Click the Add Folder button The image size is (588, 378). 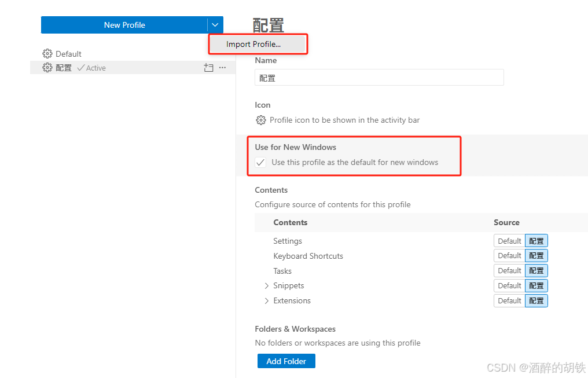286,361
